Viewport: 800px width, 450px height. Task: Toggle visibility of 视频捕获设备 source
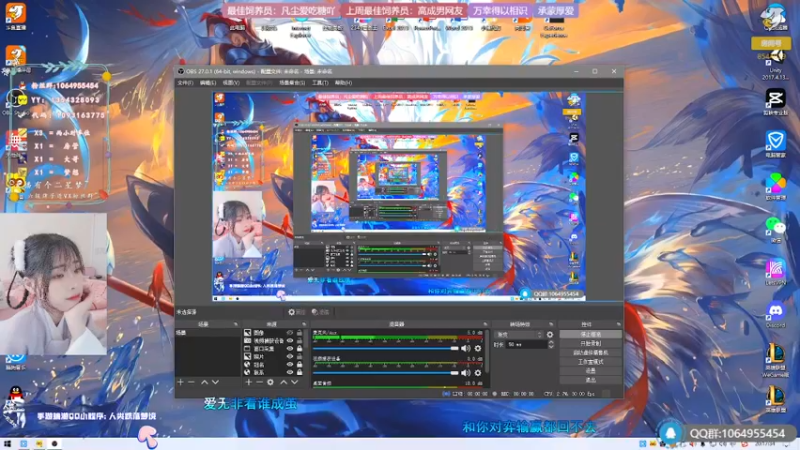pyautogui.click(x=290, y=341)
